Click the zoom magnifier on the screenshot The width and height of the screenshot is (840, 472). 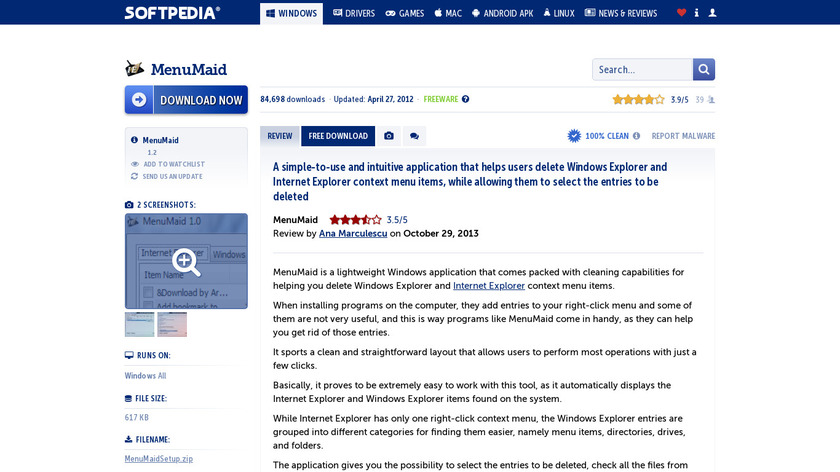pyautogui.click(x=186, y=262)
